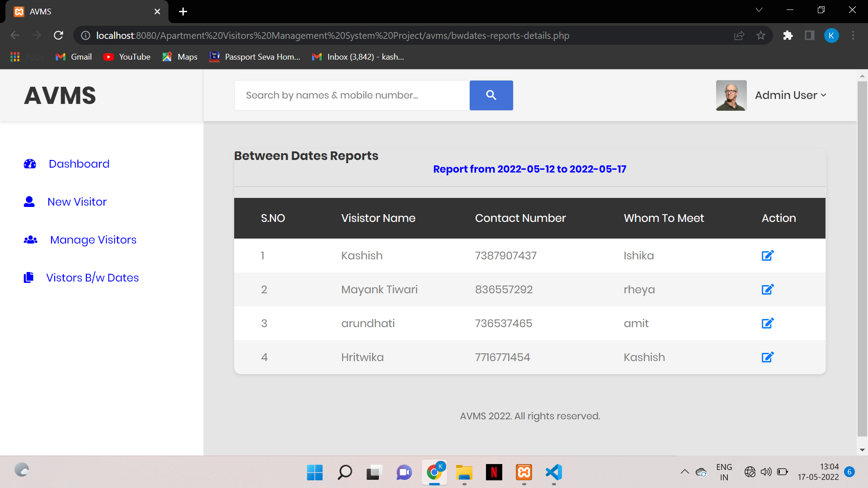Click the browser address bar URL
Image resolution: width=868 pixels, height=488 pixels.
333,35
